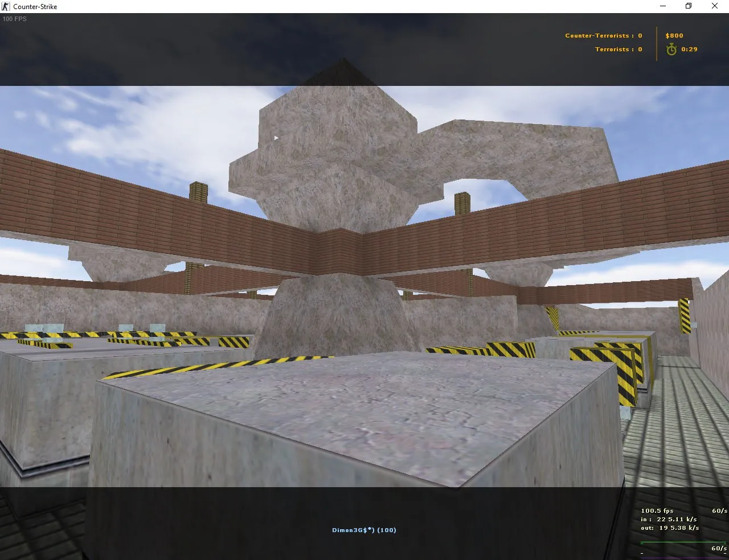Click the lower 60/s command rate value
729x560 pixels.
[719, 549]
